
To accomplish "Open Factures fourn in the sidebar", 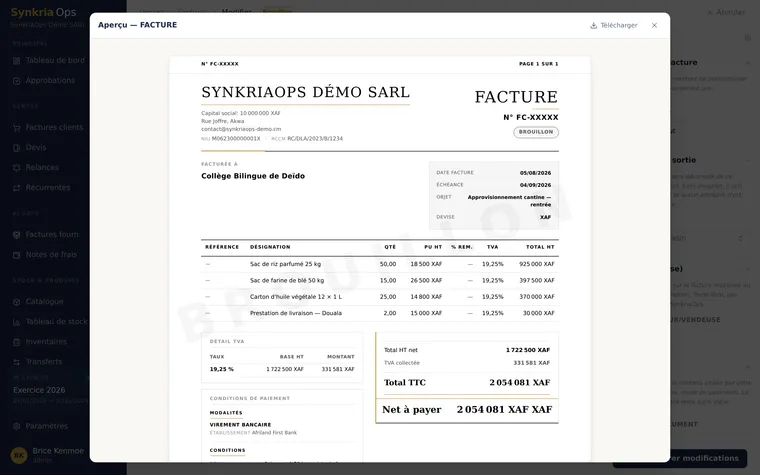I will pyautogui.click(x=46, y=235).
